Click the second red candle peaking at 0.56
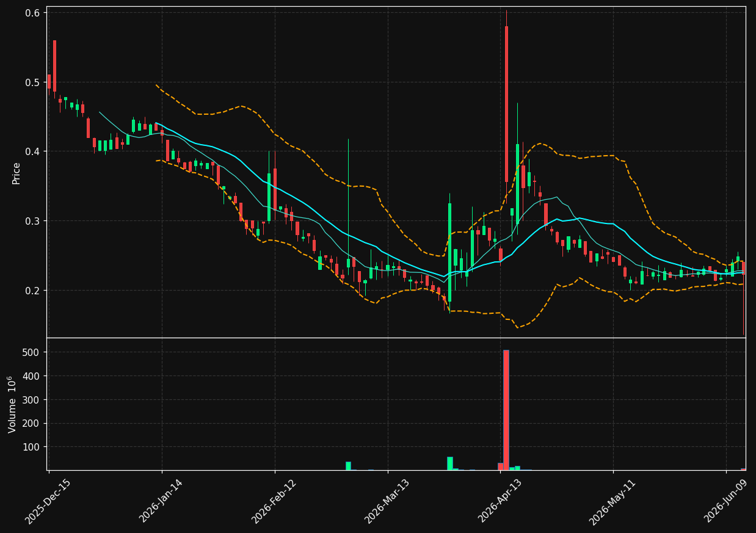756x533 pixels. 54,66
